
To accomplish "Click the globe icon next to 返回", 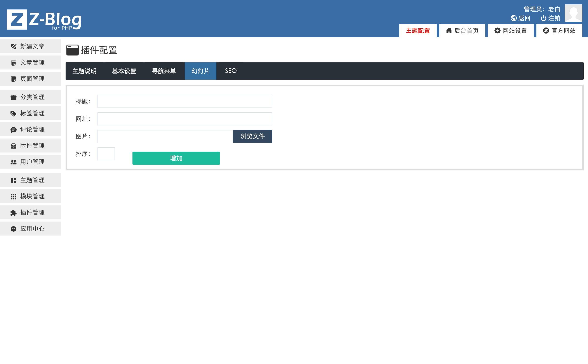I will point(513,18).
